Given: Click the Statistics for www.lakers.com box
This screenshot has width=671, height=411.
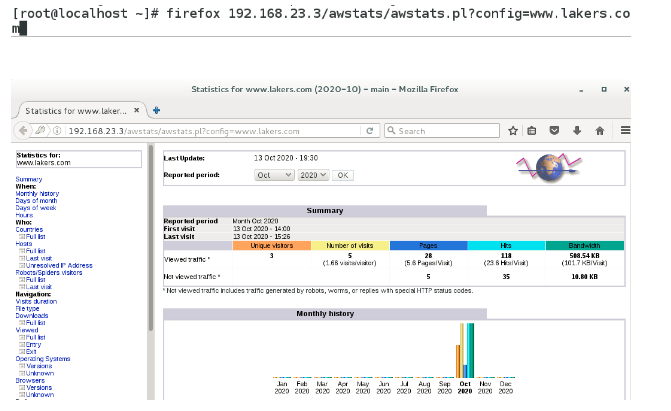Looking at the screenshot, I should [79, 159].
